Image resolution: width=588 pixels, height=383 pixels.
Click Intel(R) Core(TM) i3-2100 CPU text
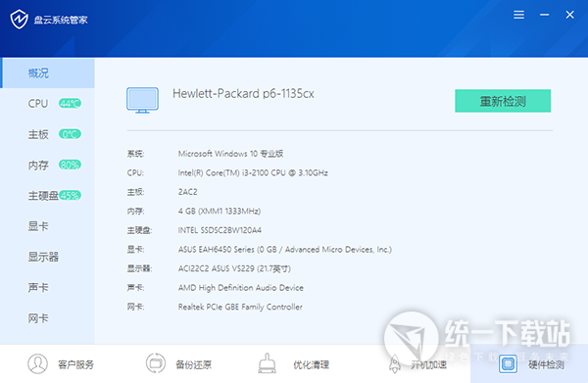click(253, 172)
